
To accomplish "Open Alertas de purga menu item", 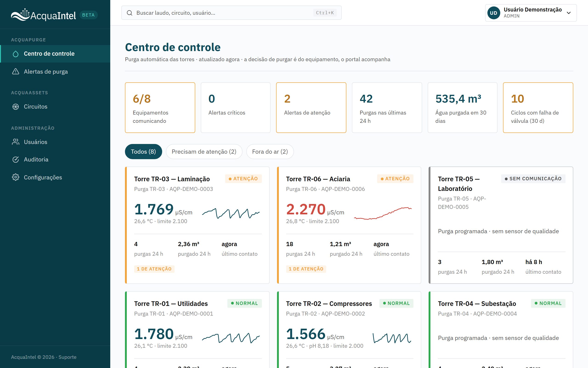I will coord(55,72).
